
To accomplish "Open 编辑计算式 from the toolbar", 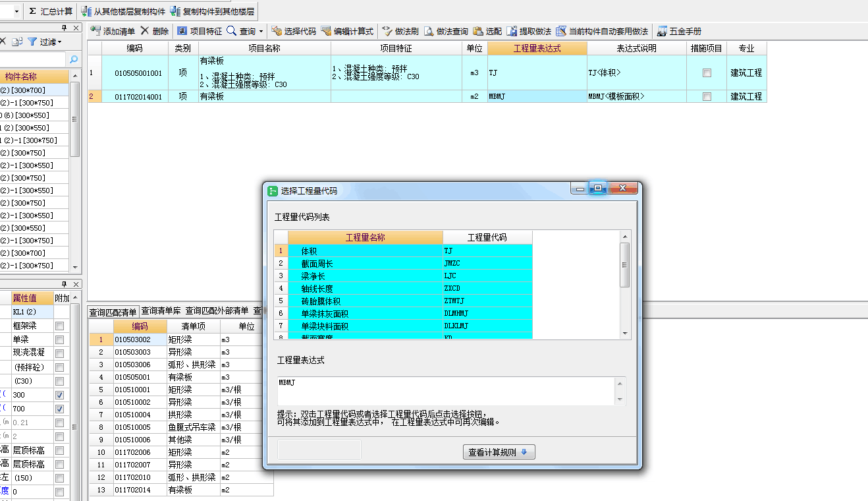I will tap(347, 31).
